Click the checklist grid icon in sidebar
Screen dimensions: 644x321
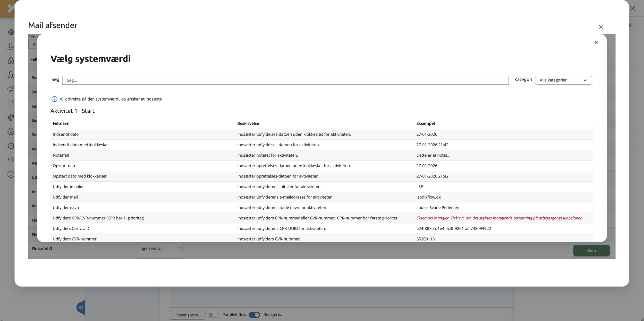click(x=11, y=32)
